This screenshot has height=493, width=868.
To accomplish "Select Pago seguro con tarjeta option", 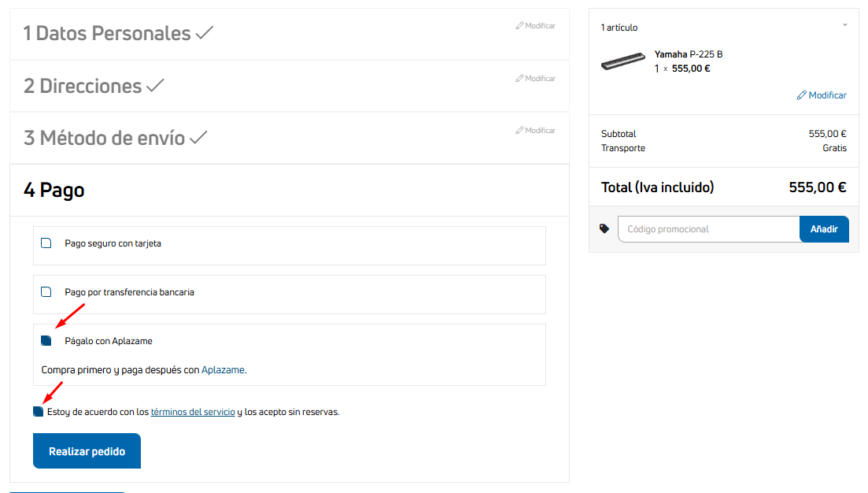I will (46, 243).
